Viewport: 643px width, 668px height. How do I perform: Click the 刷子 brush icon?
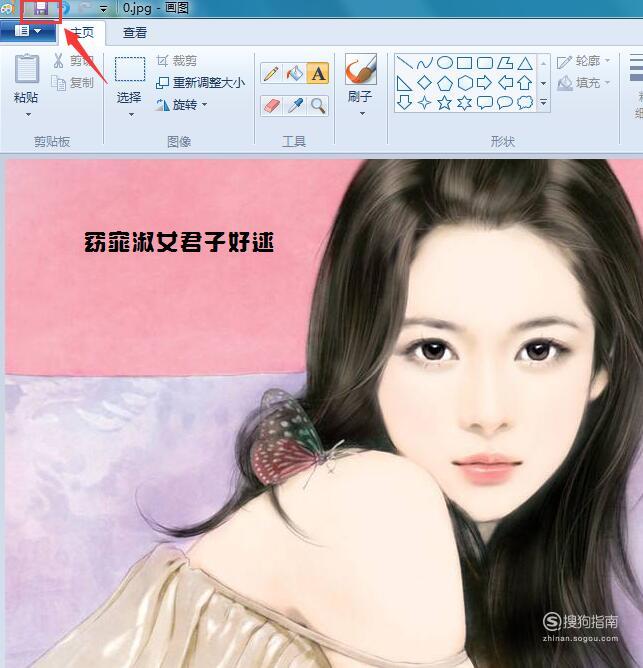point(360,69)
